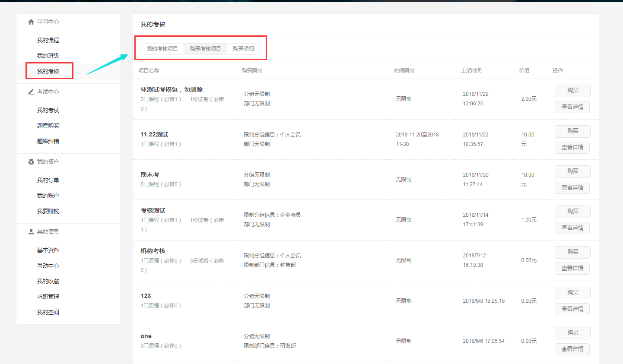The image size is (623, 364).
Task: Open 我的订单 under 我的资产
Action: coord(48,180)
